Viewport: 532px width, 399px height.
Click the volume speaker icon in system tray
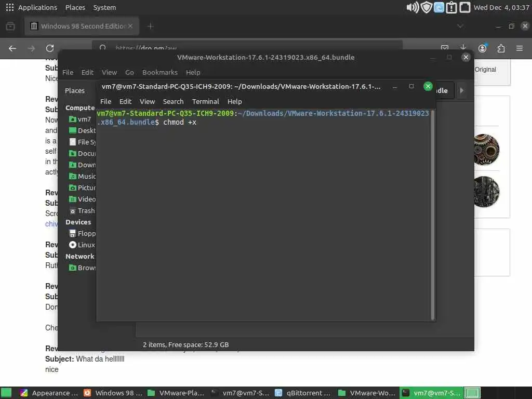(413, 7)
